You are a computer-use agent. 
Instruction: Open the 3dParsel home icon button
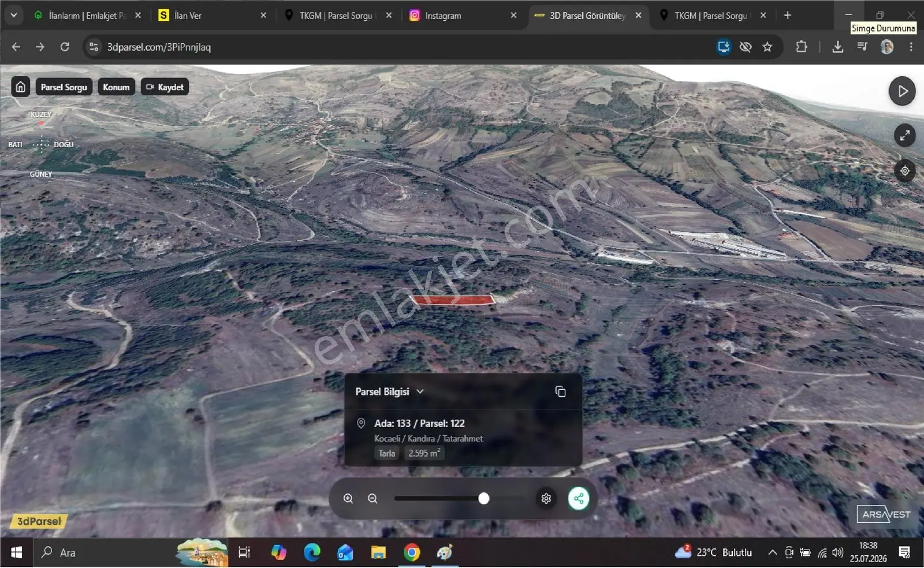point(21,87)
